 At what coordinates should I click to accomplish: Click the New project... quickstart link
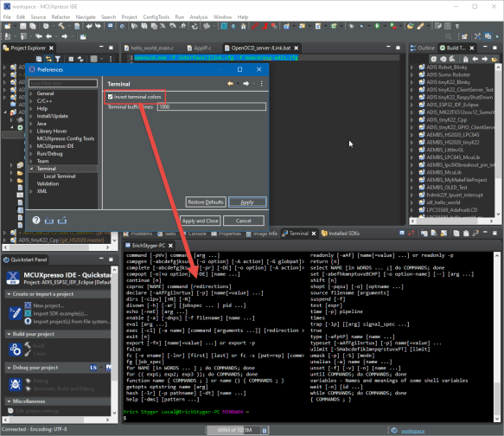[x=48, y=305]
